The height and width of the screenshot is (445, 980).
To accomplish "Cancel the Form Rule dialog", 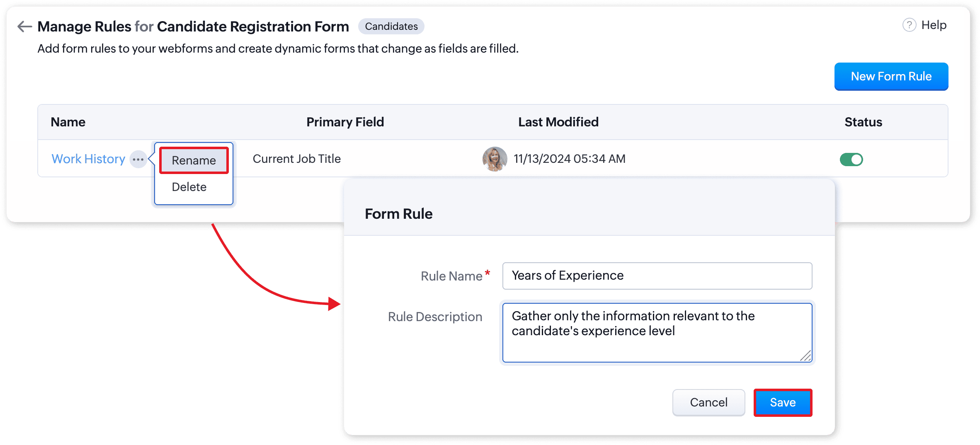I will click(x=708, y=402).
